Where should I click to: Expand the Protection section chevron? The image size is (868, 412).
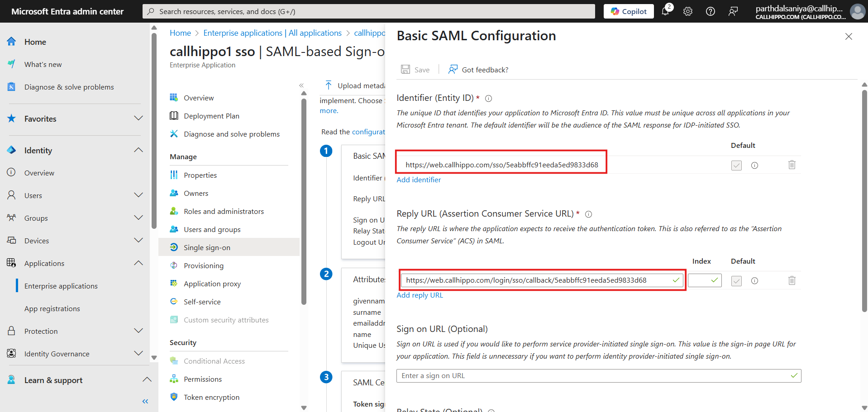tap(138, 331)
